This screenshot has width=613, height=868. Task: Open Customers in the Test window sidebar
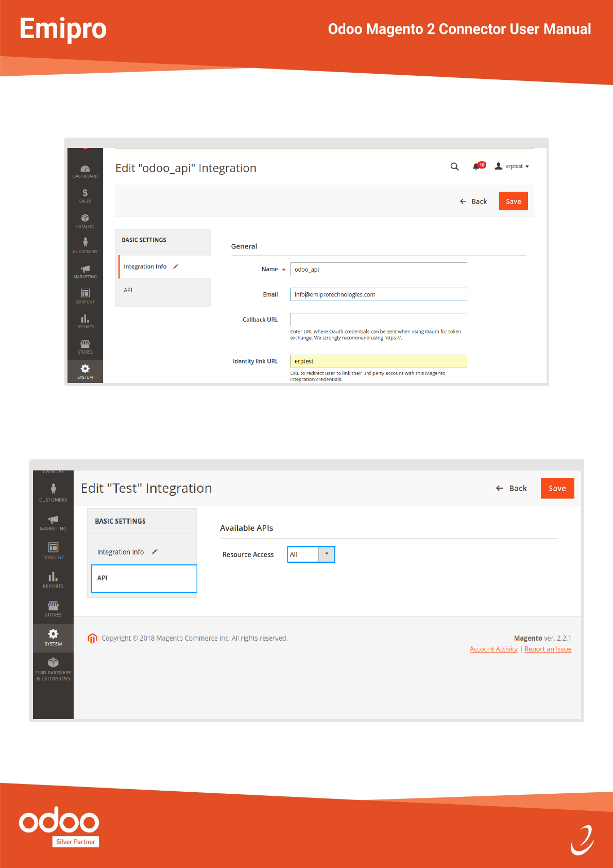tap(53, 493)
